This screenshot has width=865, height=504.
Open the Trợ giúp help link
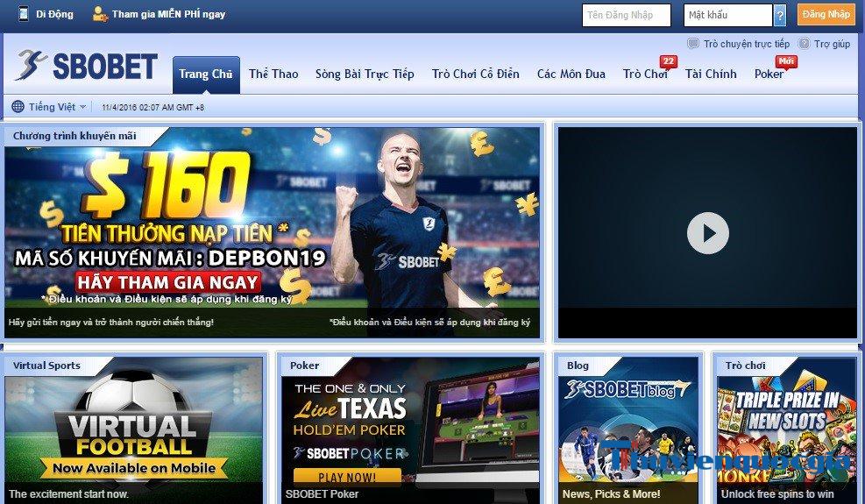point(832,44)
